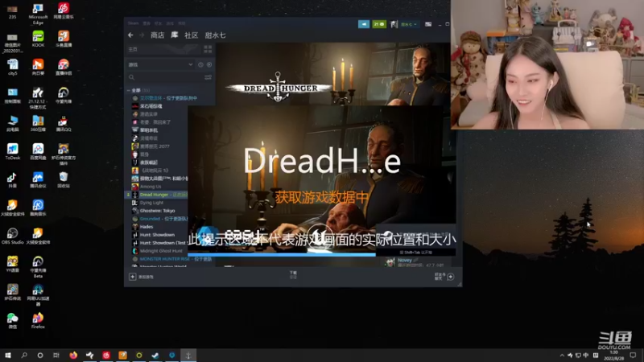Image resolution: width=644 pixels, height=362 pixels.
Task: Open the green Steam notifications envelope button
Action: (x=379, y=24)
